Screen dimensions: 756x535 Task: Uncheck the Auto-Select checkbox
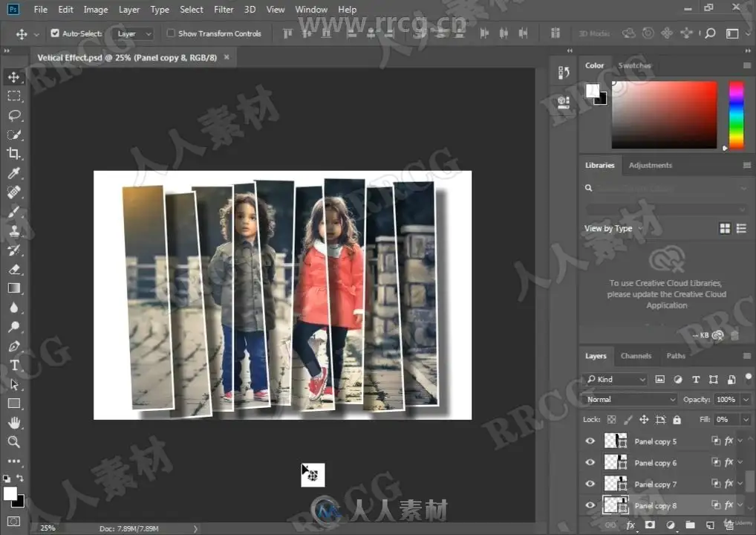coord(55,33)
